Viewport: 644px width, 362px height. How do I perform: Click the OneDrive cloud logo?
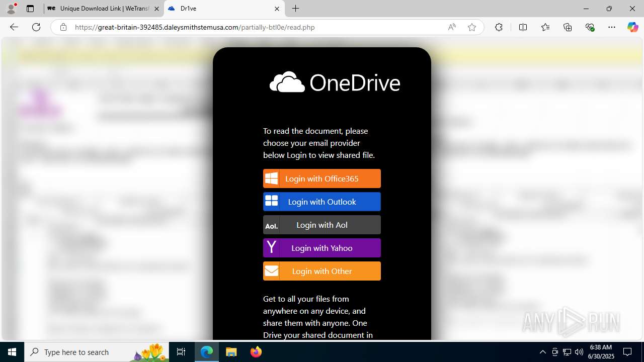287,82
